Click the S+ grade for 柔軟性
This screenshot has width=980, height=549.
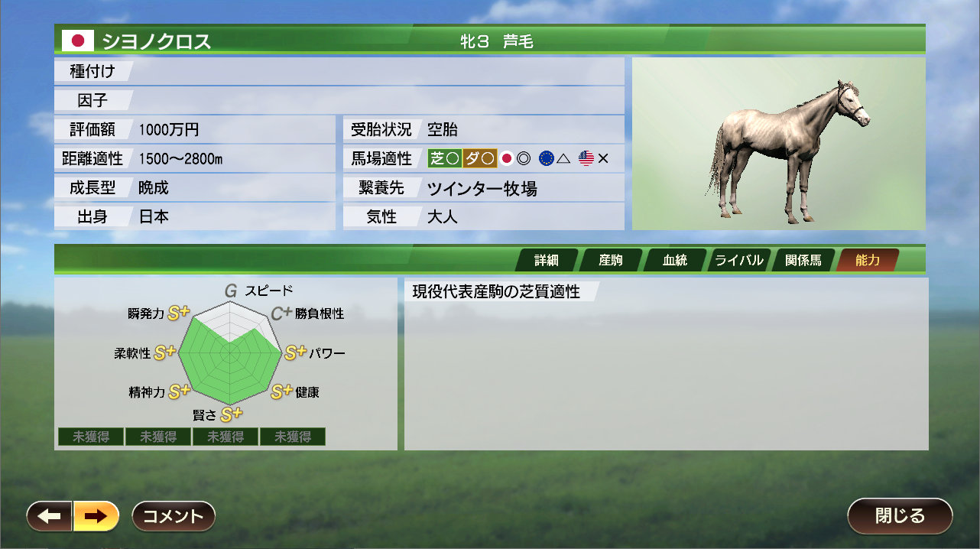165,352
